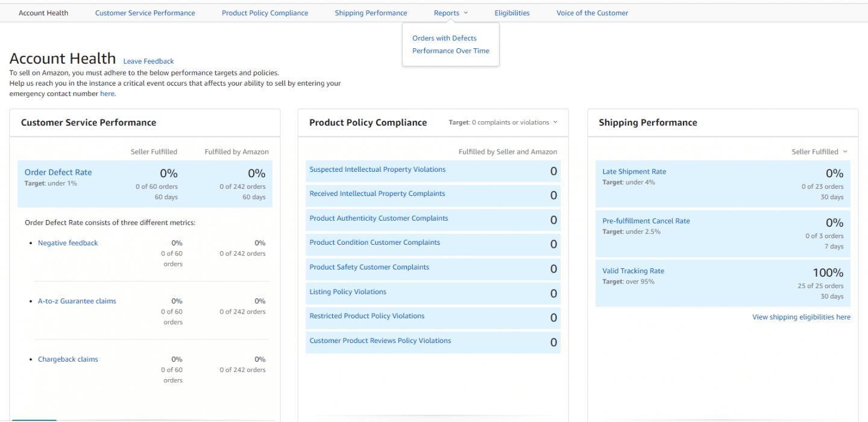Open Chargeback claims details
The width and height of the screenshot is (868, 422).
(68, 359)
